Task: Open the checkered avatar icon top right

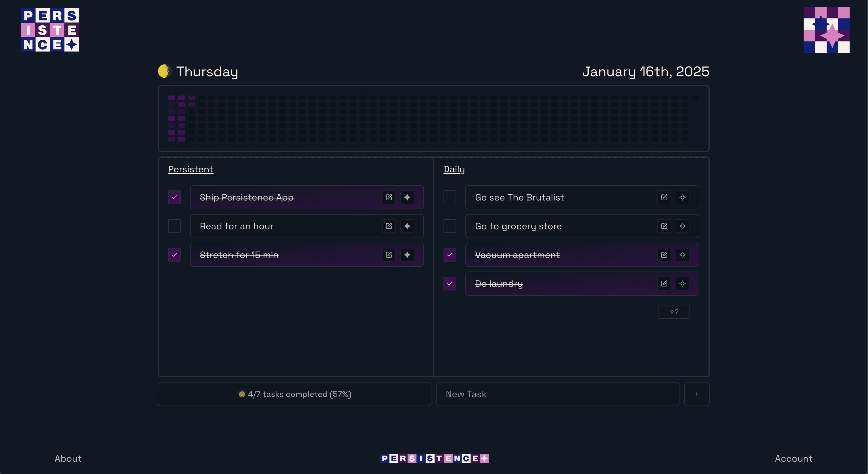Action: [826, 30]
